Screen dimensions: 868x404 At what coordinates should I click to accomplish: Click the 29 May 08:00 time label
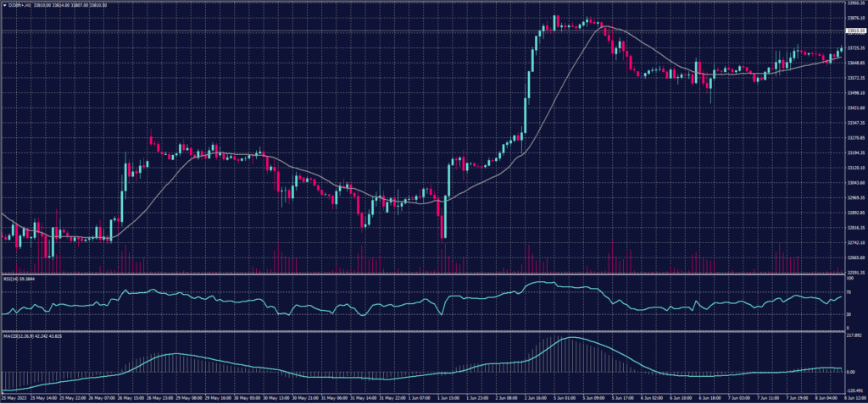(x=190, y=398)
